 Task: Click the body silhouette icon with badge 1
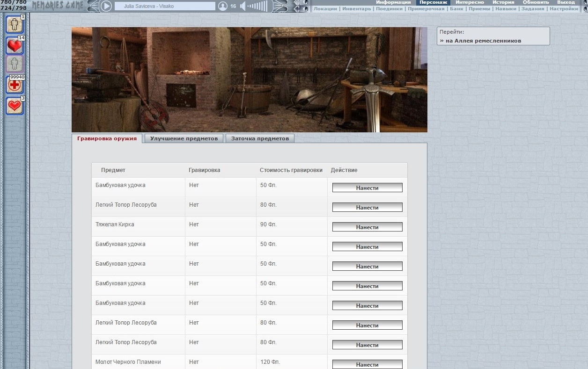tap(14, 24)
